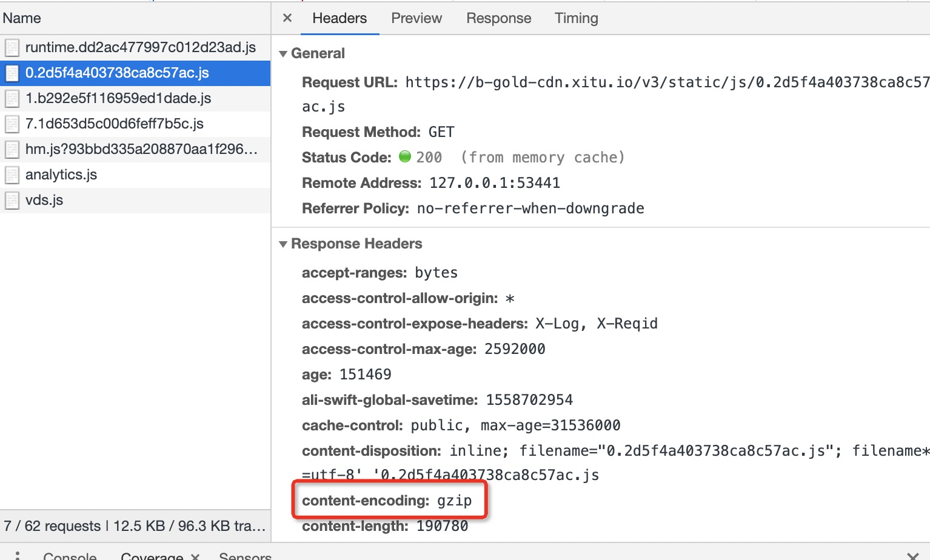Select the Headers tab

[x=340, y=18]
